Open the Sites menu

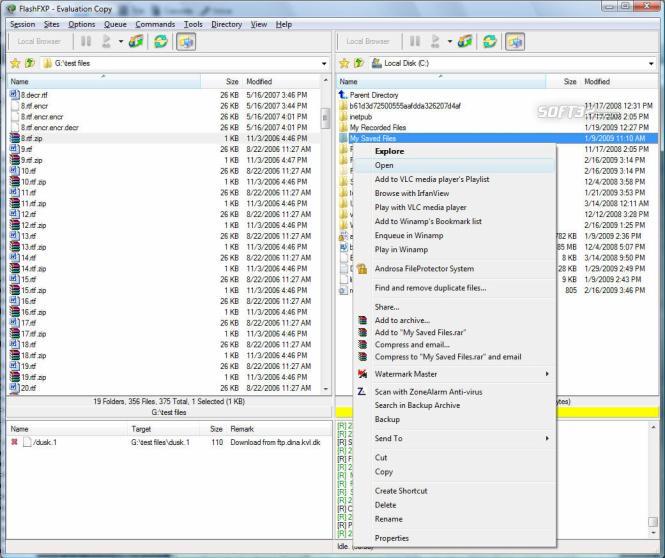52,24
